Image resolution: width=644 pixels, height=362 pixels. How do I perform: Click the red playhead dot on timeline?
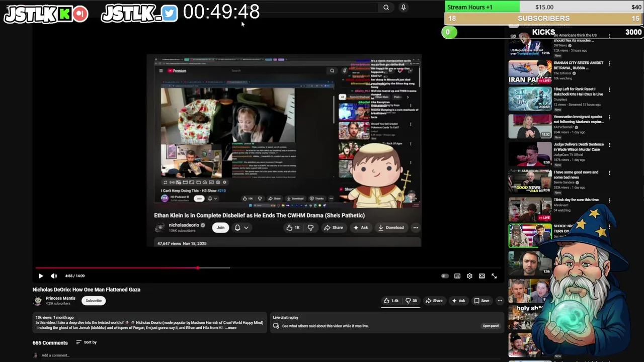[x=198, y=267]
